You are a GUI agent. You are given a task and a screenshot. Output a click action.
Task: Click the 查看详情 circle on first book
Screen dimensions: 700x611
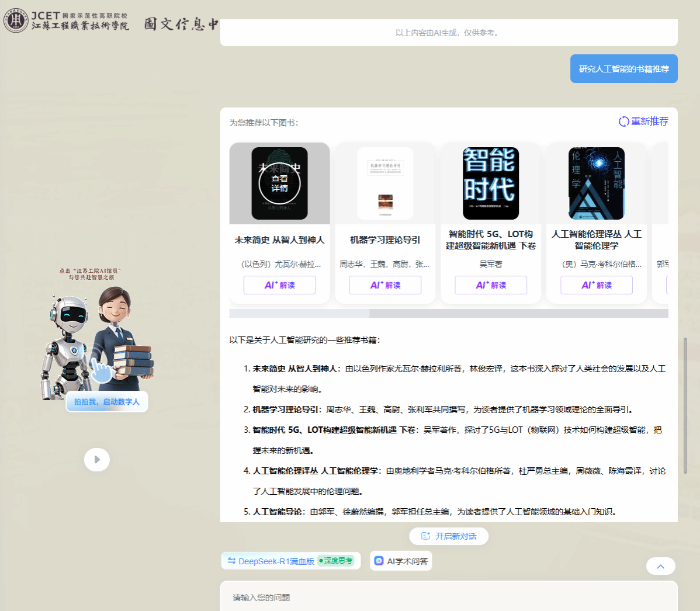(x=279, y=183)
